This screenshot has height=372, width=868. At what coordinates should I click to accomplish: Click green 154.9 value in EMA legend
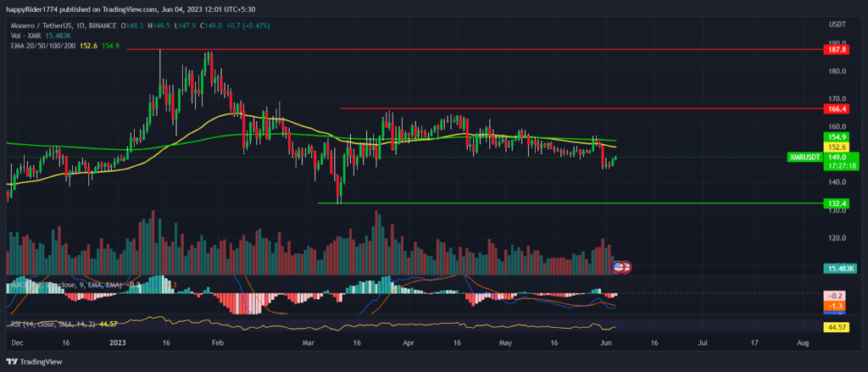110,46
